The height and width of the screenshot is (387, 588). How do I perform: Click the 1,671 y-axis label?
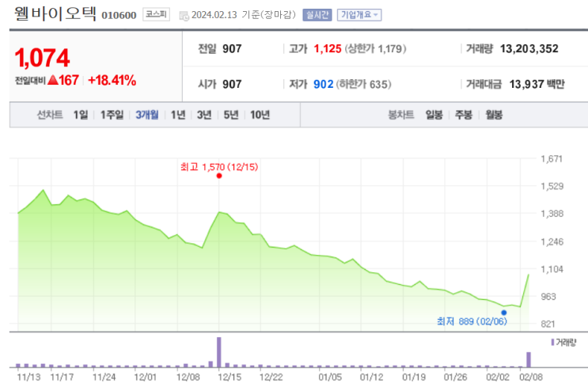pos(552,159)
